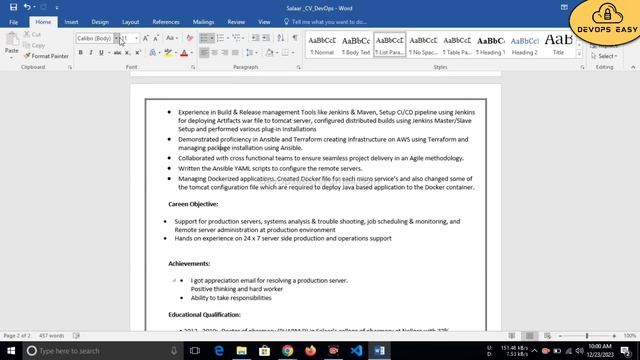Switch to Print Layout view icon

pyautogui.click(x=529, y=336)
